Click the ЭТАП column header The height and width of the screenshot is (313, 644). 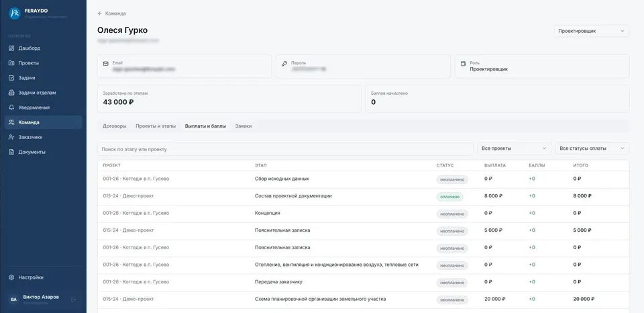pos(261,165)
